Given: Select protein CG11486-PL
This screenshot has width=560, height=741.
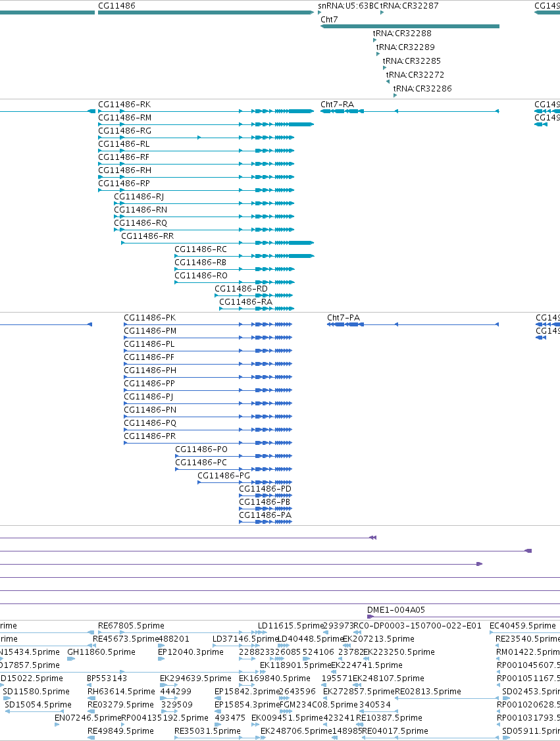Looking at the screenshot, I should (x=149, y=344).
